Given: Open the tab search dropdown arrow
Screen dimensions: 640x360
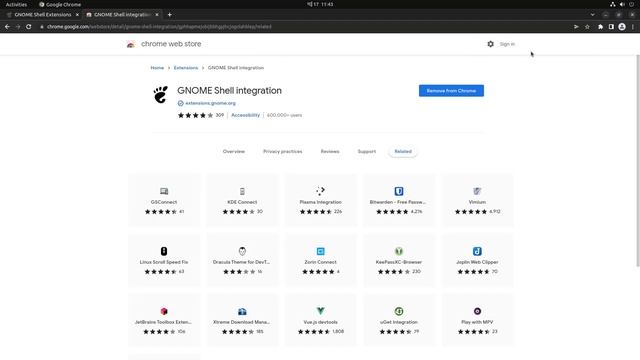Looking at the screenshot, I should [592, 15].
